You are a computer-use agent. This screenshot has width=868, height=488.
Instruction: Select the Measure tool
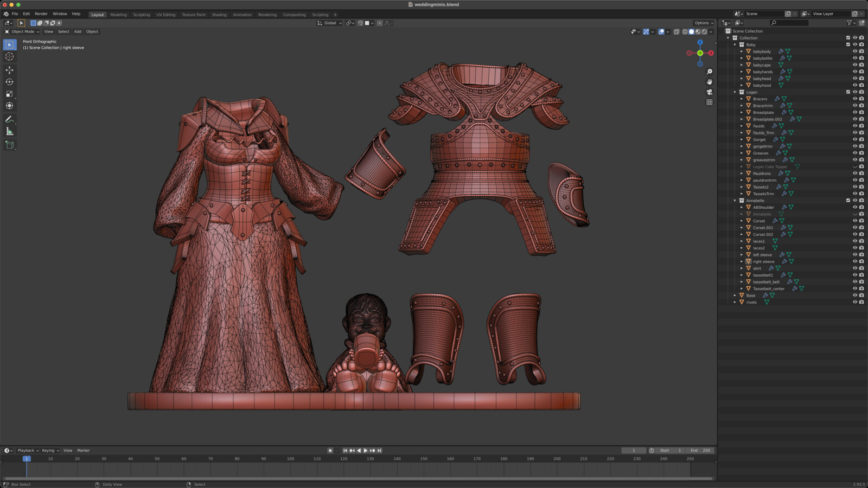(9, 131)
